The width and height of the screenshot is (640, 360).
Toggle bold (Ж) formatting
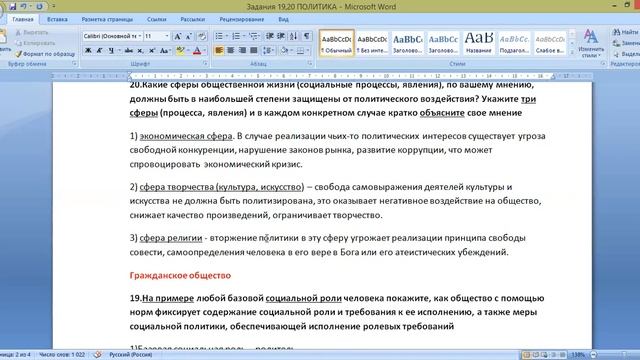[88, 51]
